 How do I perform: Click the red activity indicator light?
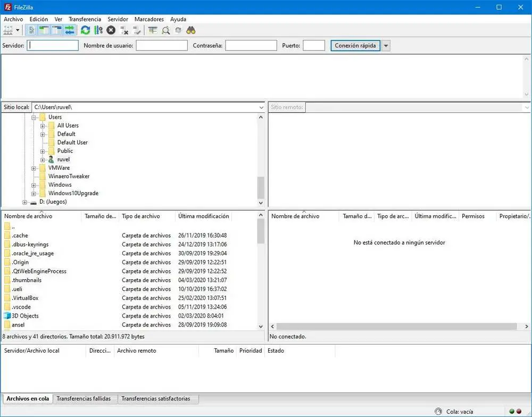519,411
